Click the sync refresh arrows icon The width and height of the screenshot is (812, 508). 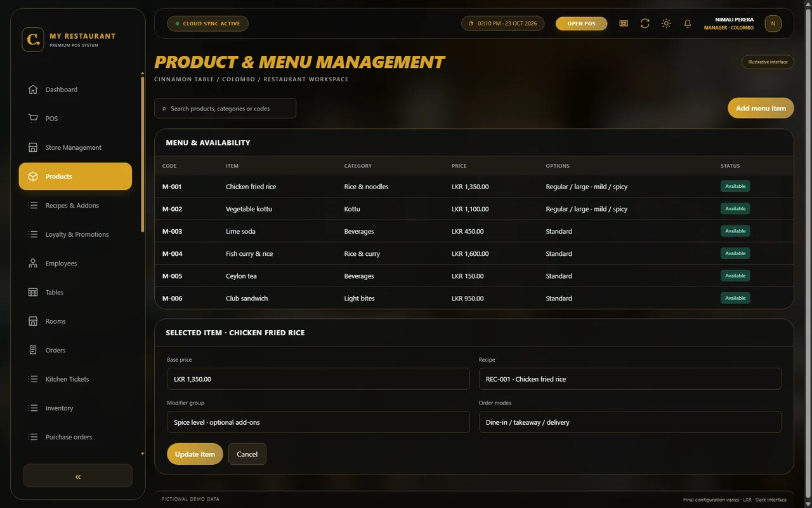[645, 23]
